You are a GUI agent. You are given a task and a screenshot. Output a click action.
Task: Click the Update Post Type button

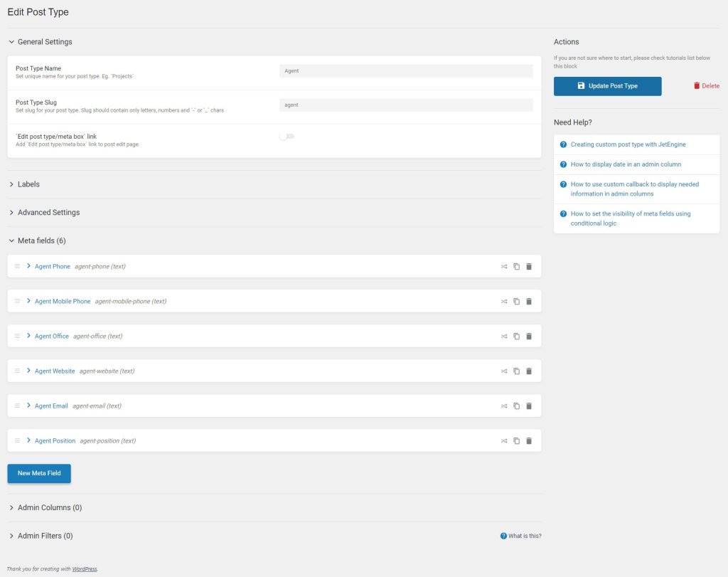point(607,86)
